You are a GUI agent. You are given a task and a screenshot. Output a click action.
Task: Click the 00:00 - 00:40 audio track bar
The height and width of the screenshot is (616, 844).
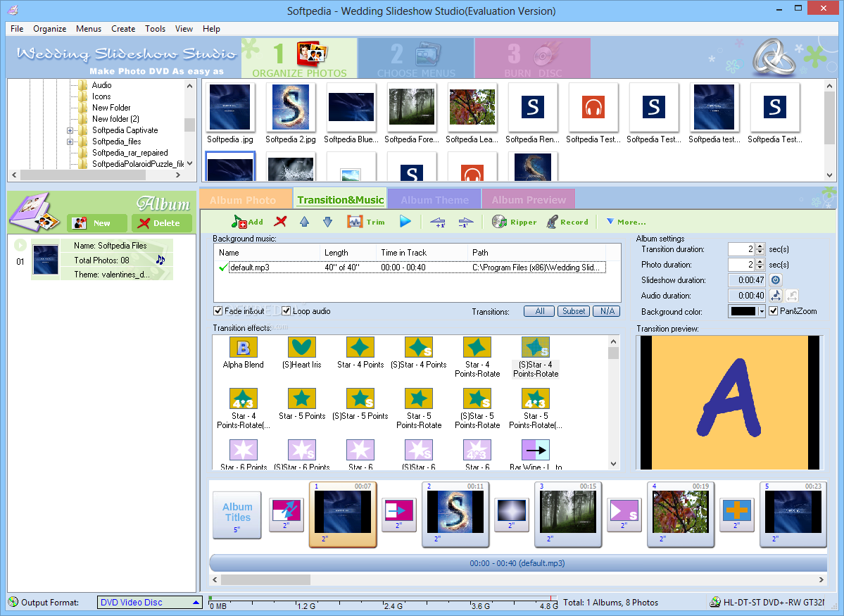[x=518, y=563]
